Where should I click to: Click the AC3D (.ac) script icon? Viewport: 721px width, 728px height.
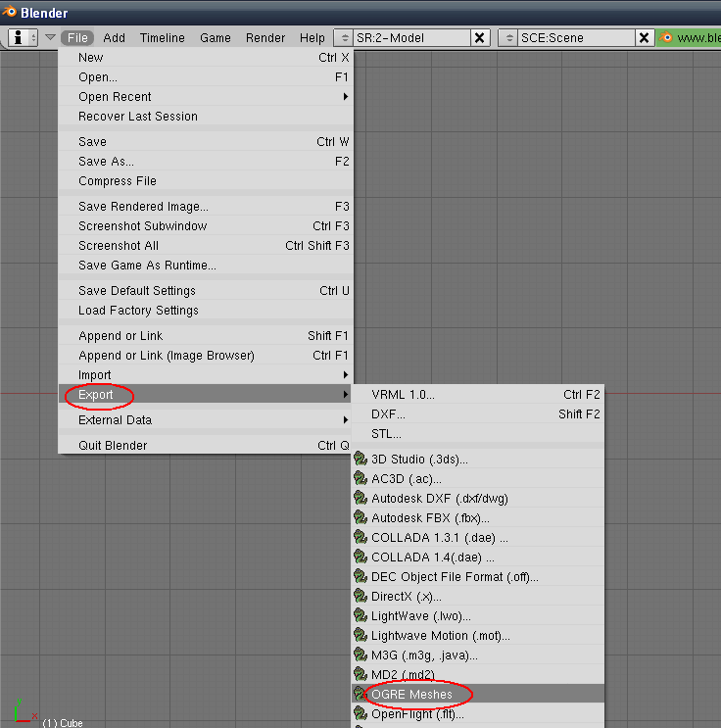tap(360, 478)
